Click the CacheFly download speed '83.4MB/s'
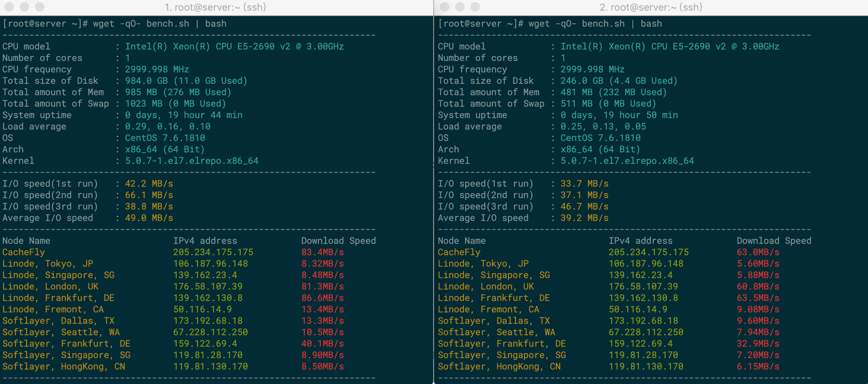 [323, 252]
